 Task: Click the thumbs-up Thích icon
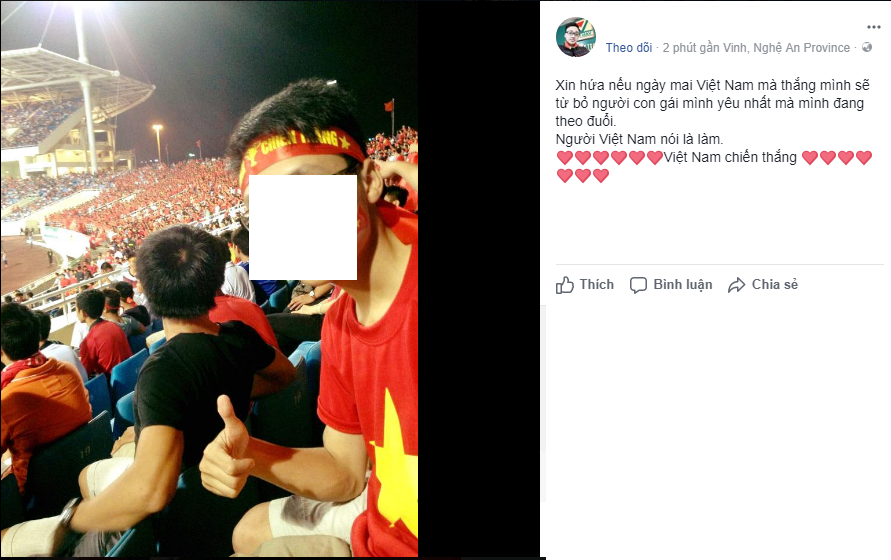(x=565, y=284)
